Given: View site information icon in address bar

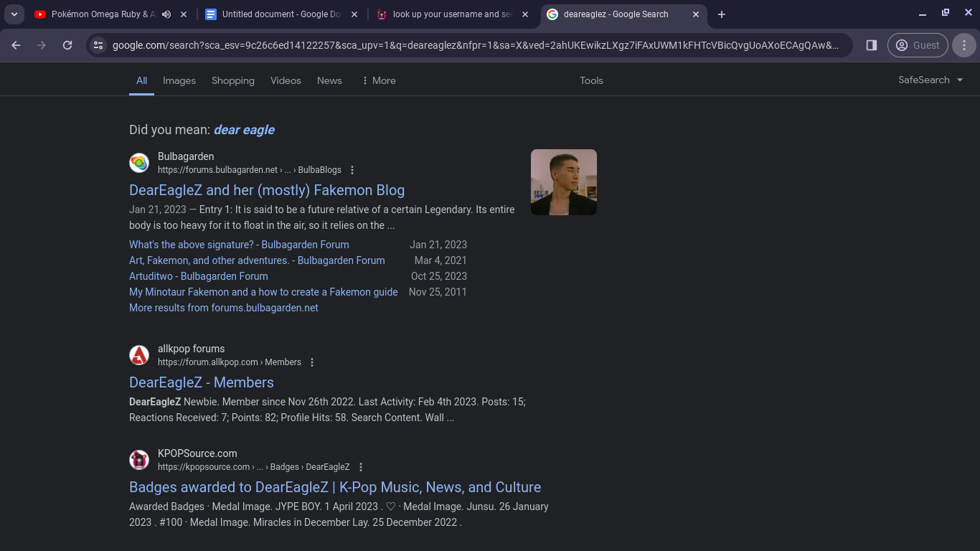Looking at the screenshot, I should [x=99, y=45].
